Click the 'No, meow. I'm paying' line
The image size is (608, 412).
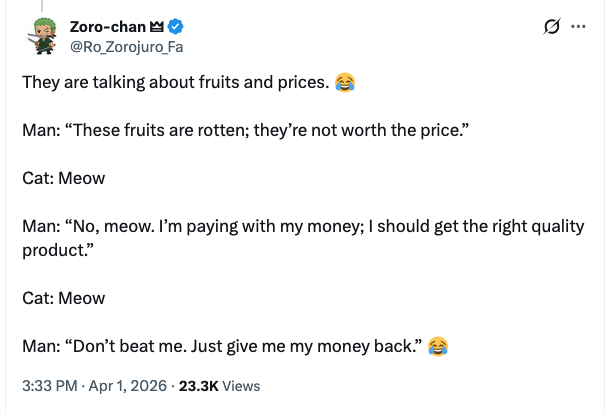coord(300,226)
